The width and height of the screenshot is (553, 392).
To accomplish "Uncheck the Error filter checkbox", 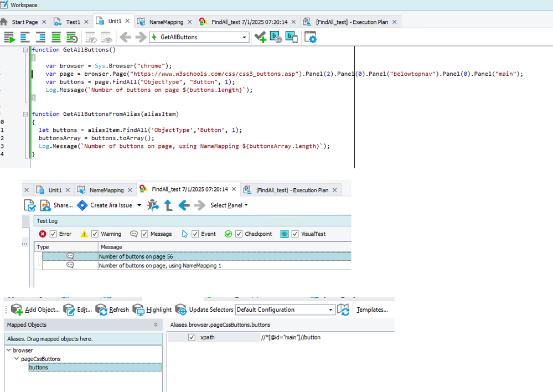I will [54, 234].
